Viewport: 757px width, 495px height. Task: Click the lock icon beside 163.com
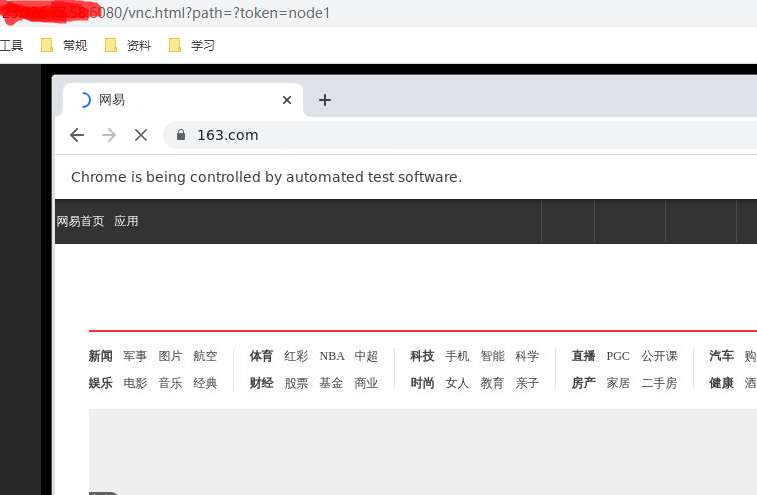(x=181, y=135)
